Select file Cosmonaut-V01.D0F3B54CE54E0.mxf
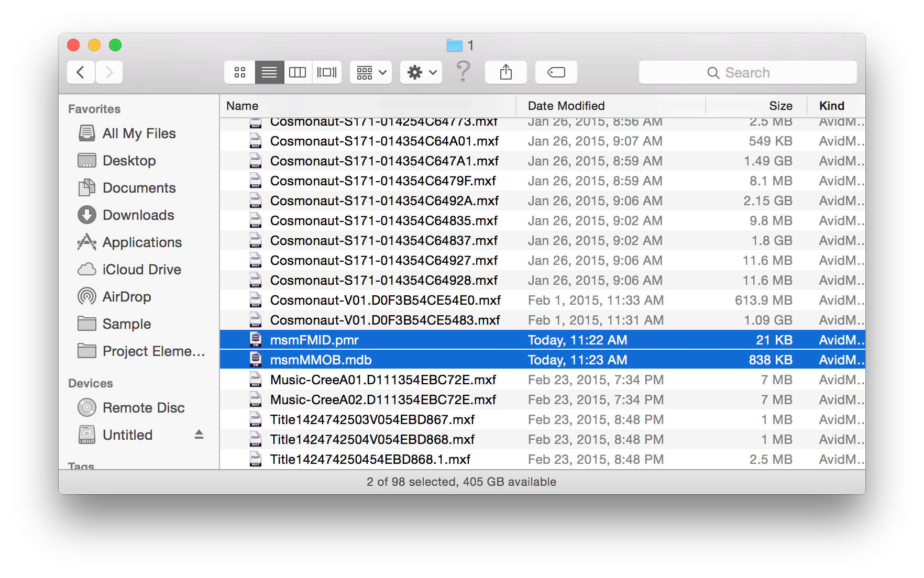 [x=543, y=300]
